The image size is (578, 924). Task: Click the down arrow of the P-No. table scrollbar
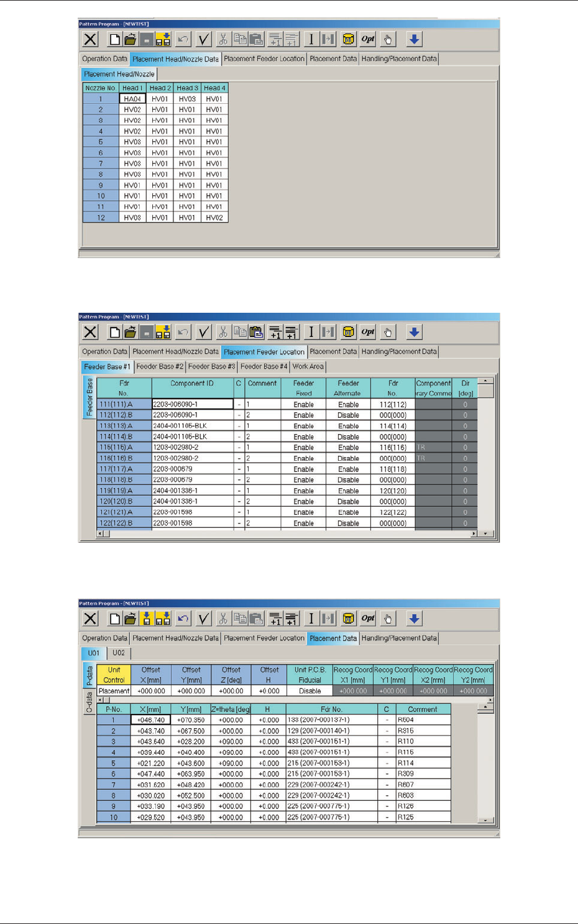pyautogui.click(x=486, y=820)
